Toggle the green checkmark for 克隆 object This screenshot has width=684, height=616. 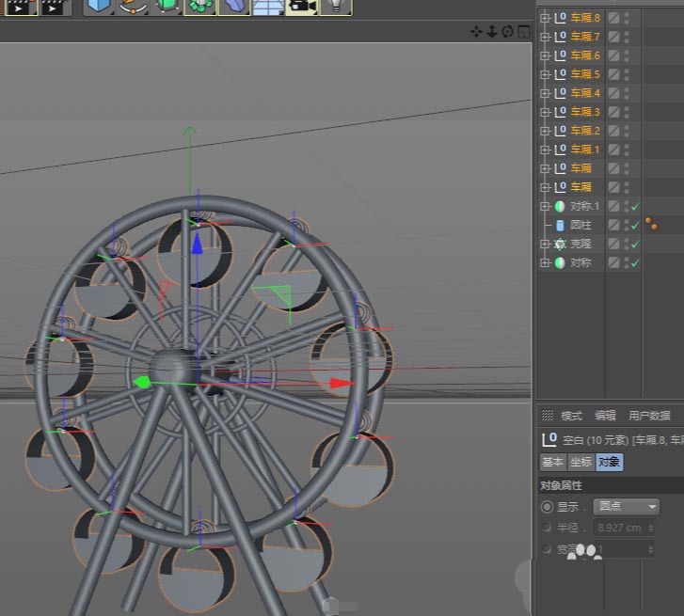coord(635,244)
